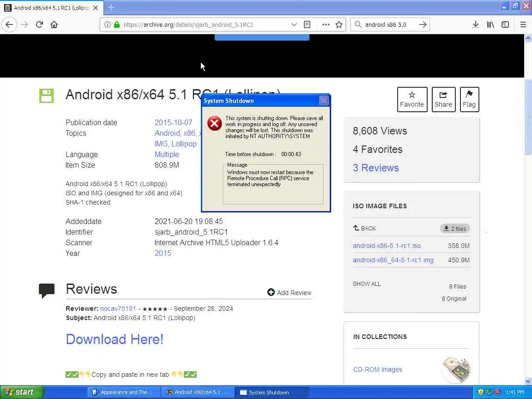The height and width of the screenshot is (399, 532).
Task: Open the Lollipop topic link
Action: click(x=184, y=144)
